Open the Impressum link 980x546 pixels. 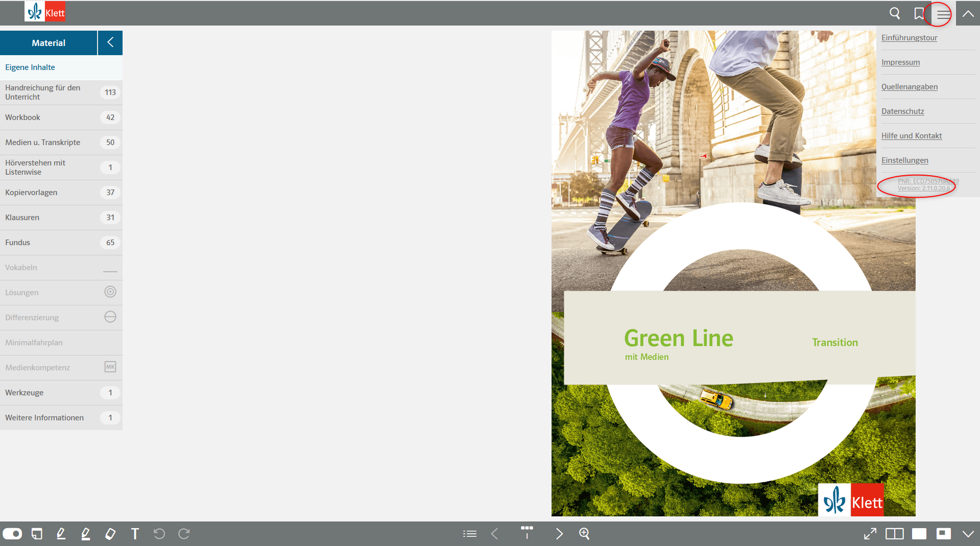[900, 62]
